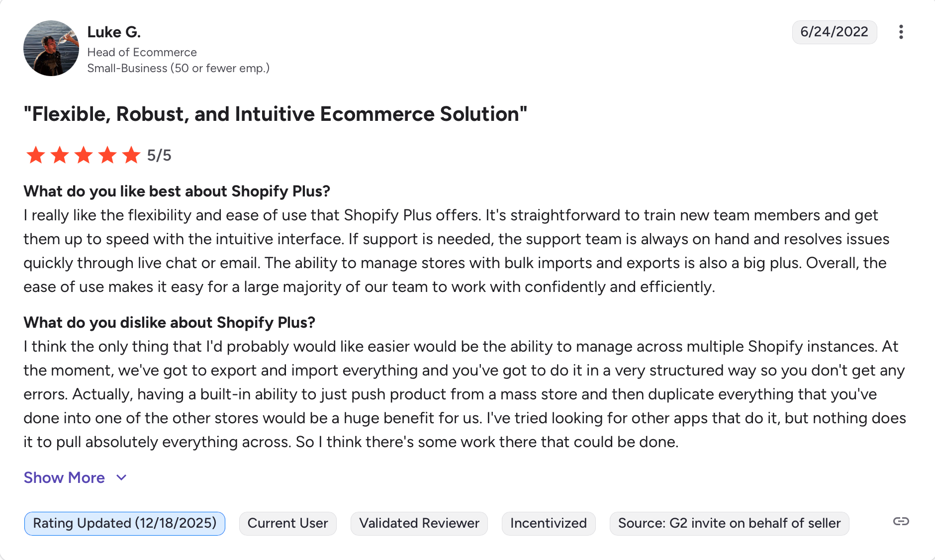
Task: Click the Validated Reviewer tag
Action: point(419,523)
